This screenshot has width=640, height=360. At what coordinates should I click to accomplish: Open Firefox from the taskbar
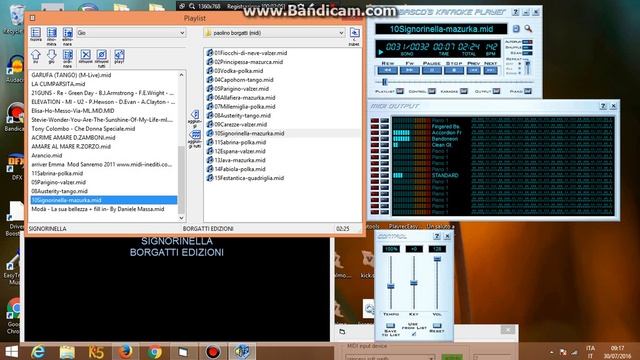click(x=125, y=351)
